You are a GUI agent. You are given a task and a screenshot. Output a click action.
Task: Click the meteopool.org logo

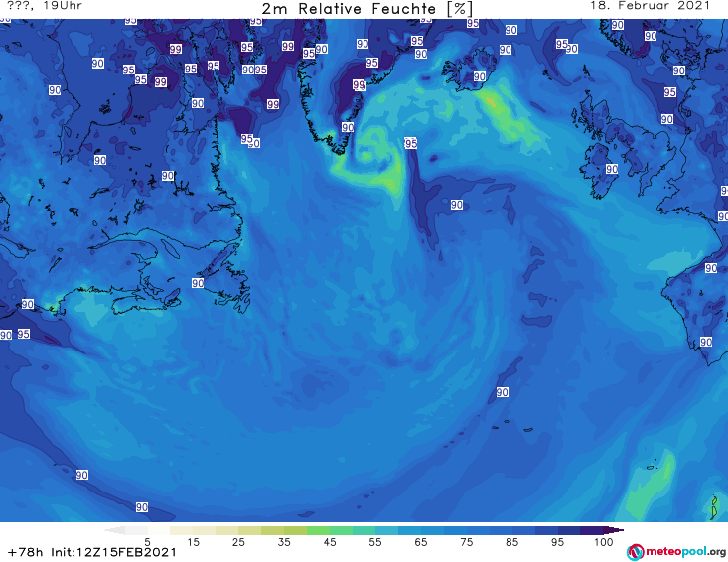tap(676, 552)
